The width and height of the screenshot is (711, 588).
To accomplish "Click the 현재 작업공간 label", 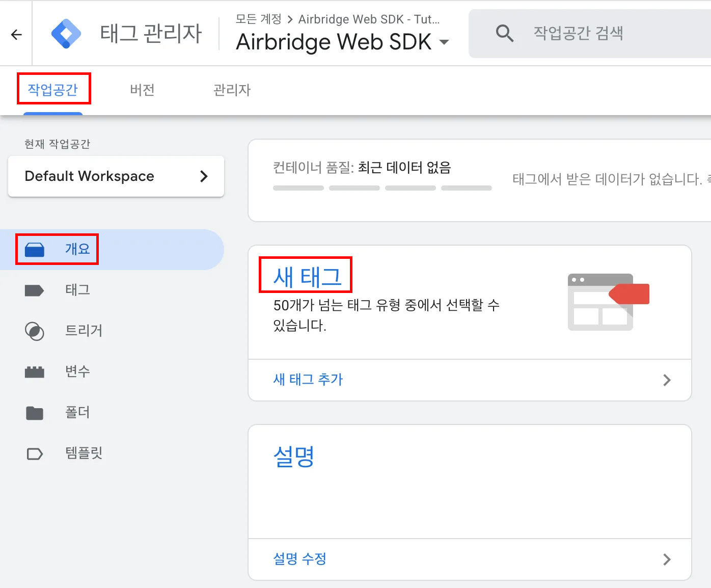I will coord(58,144).
